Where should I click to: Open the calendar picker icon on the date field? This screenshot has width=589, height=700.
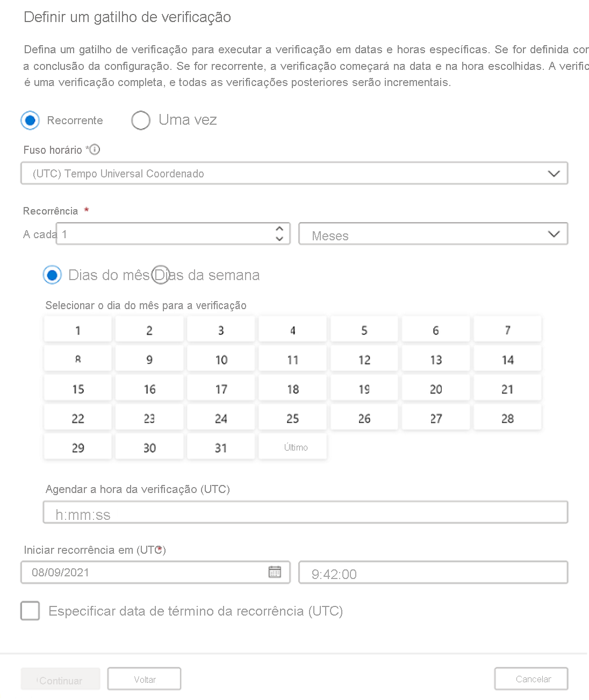click(275, 572)
